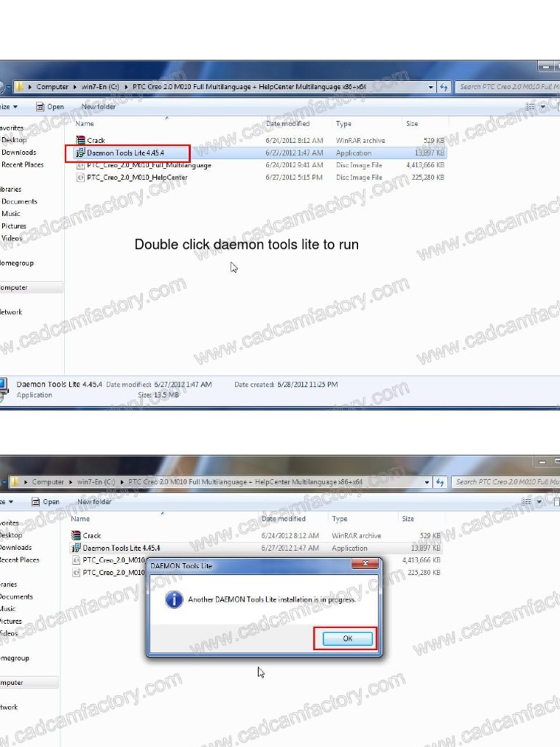The image size is (560, 747).
Task: Select Pictures in bottom window sidebar
Action: tap(11, 622)
